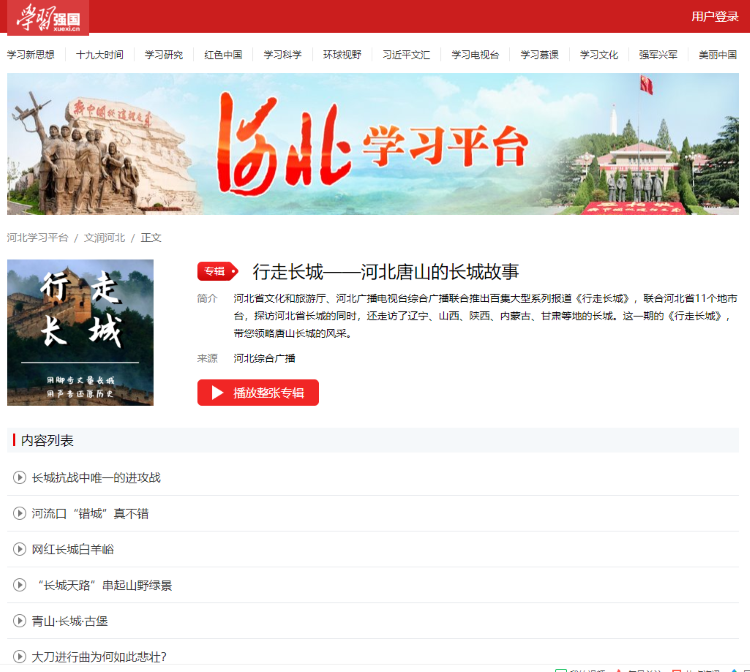The height and width of the screenshot is (672, 750).
Task: Open 用户登录 user login link
Action: coord(714,17)
